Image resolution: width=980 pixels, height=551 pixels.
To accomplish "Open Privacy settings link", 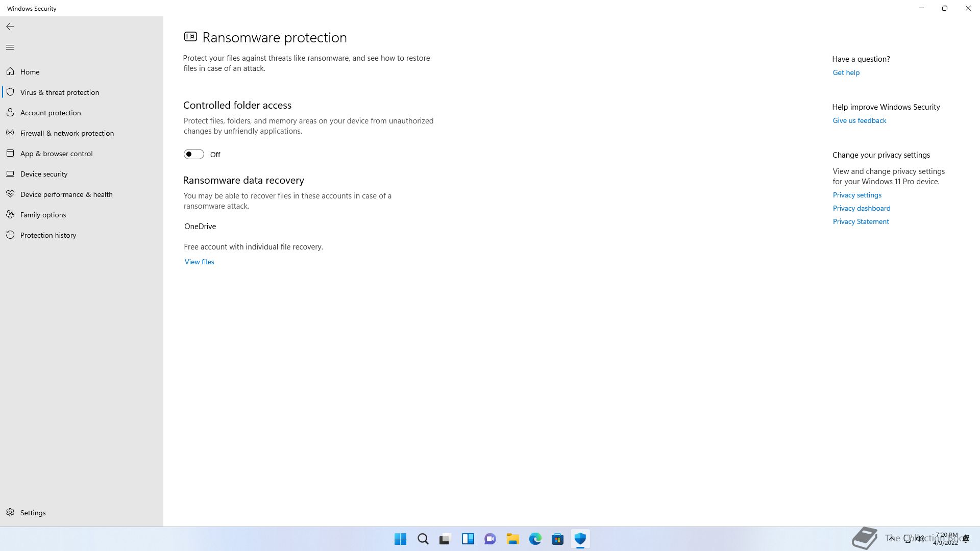I will point(857,195).
